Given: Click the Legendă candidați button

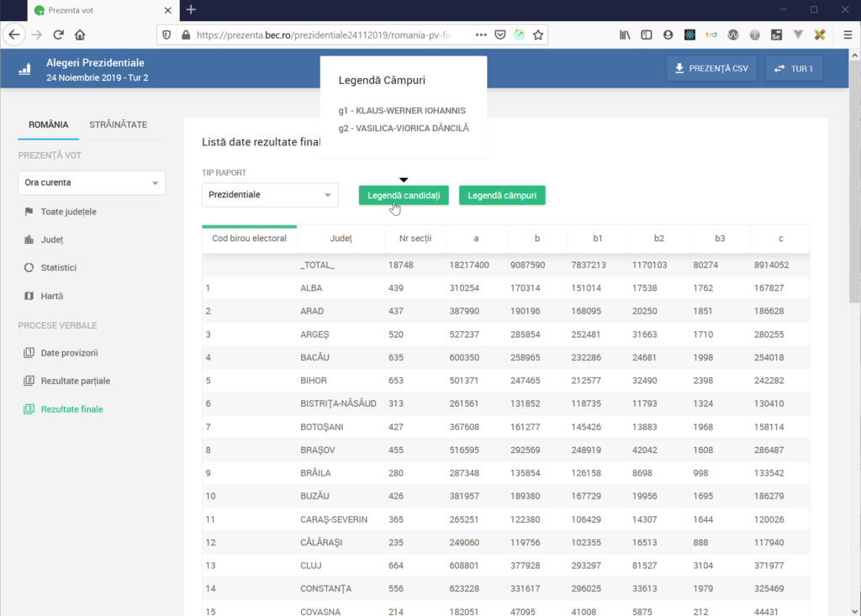Looking at the screenshot, I should tap(404, 196).
